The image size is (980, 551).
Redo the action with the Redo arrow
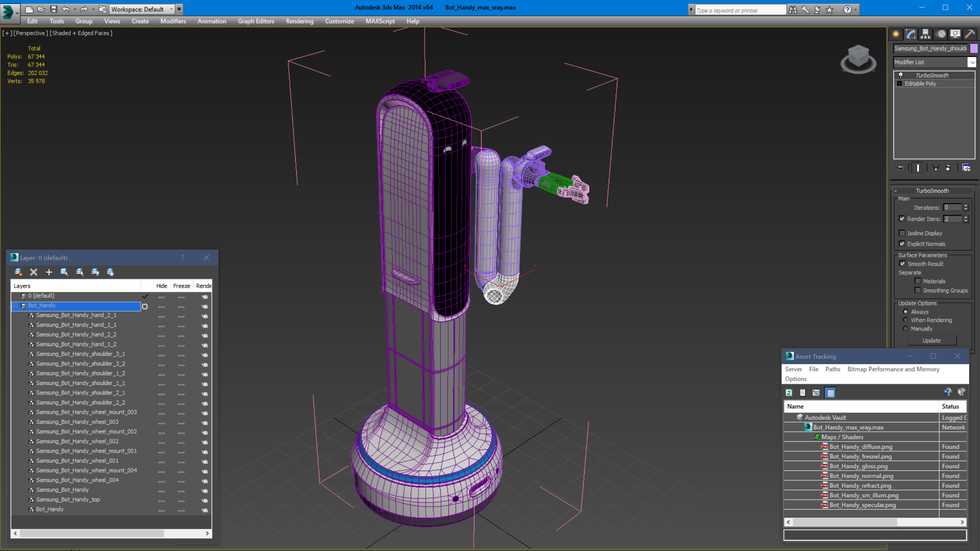pos(84,9)
